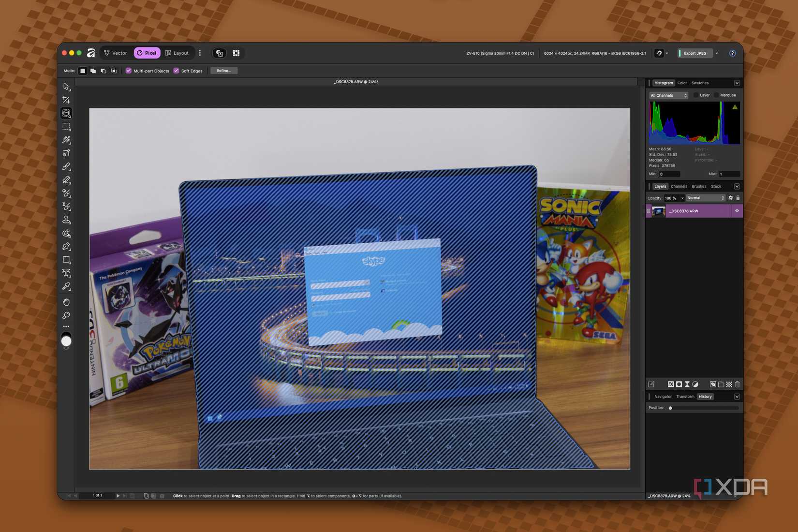Click the edit layer pencil icon

[x=651, y=384]
